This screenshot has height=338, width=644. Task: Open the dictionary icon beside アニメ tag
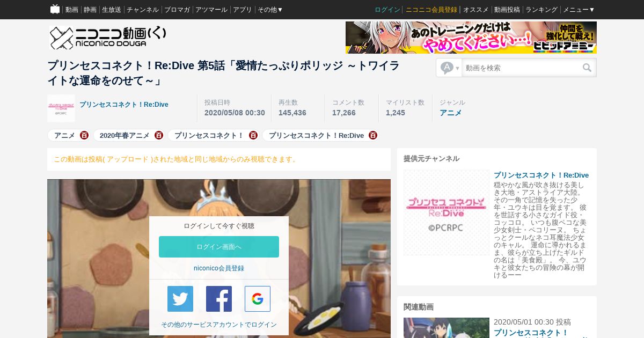(84, 135)
